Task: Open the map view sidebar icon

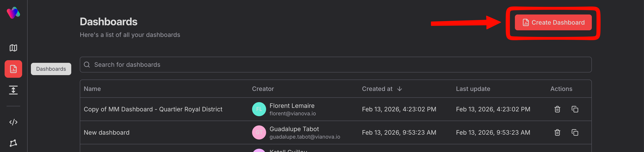Action: [x=13, y=48]
